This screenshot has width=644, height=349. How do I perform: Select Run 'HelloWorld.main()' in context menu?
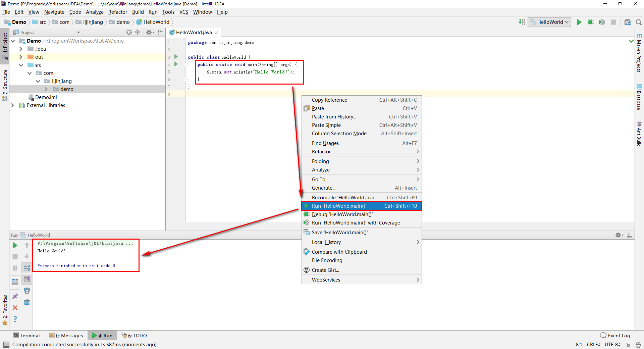point(362,206)
